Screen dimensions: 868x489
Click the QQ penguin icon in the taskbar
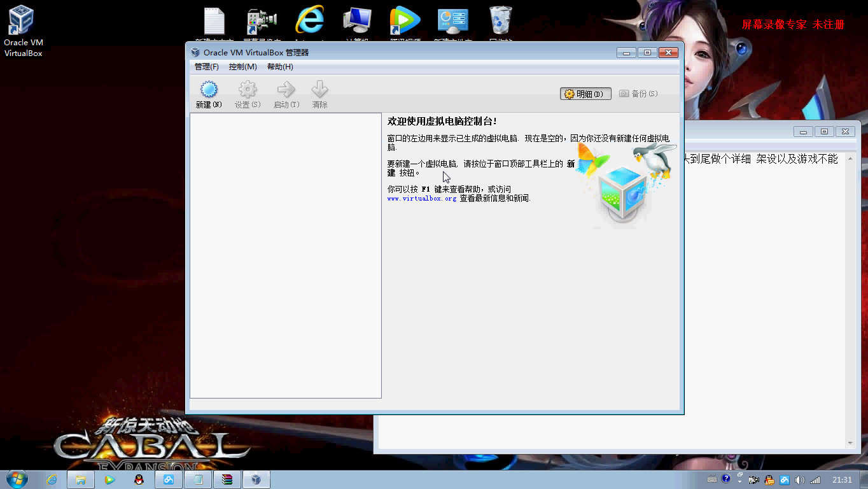click(139, 479)
